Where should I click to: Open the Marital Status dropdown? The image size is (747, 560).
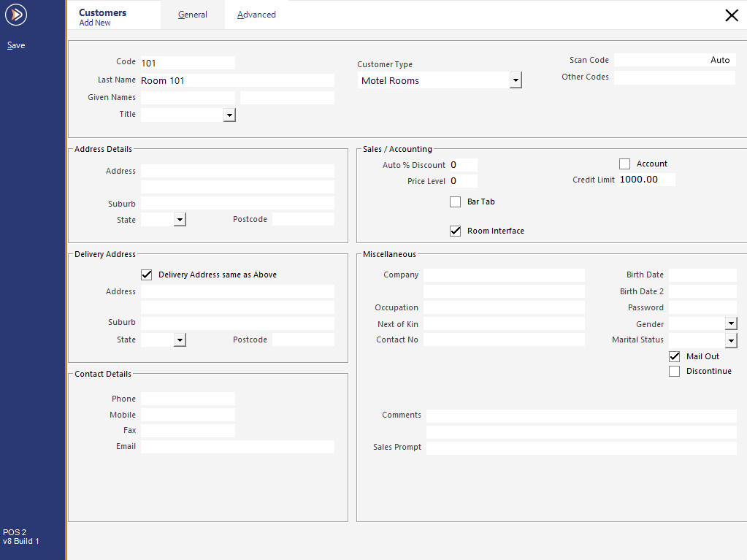[731, 340]
